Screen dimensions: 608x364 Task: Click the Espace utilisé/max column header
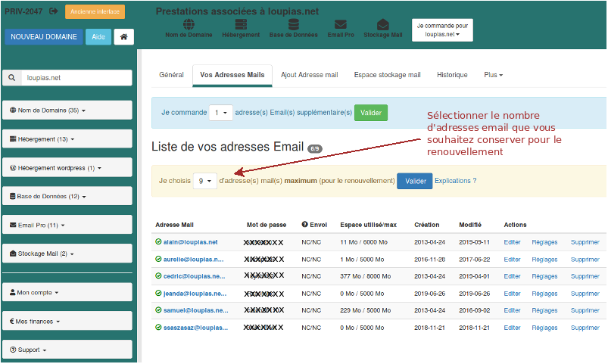click(x=369, y=225)
